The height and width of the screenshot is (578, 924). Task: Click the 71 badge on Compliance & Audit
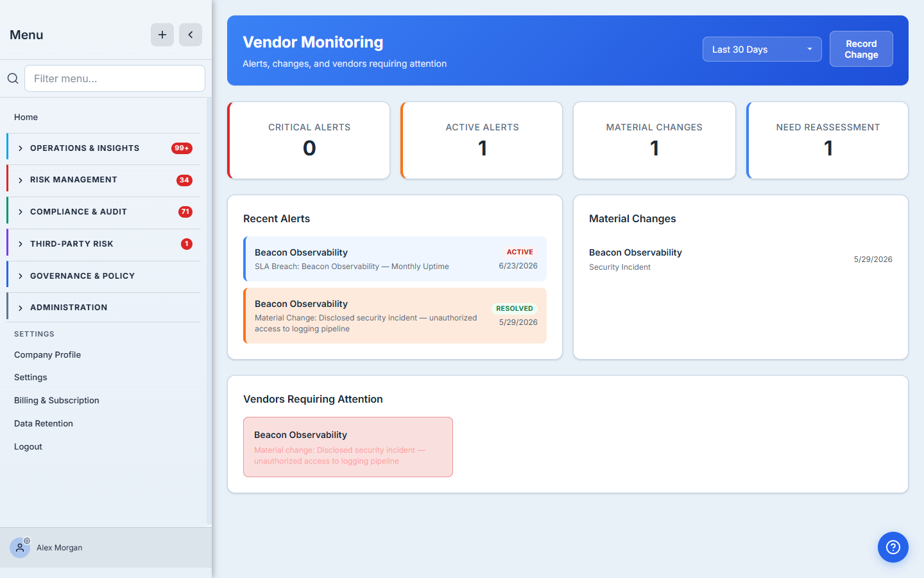point(185,212)
